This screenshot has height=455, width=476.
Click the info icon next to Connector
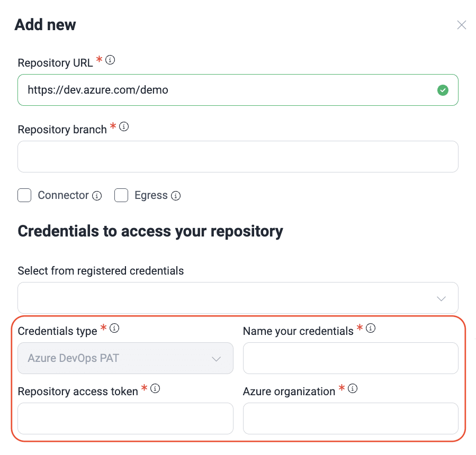point(97,196)
